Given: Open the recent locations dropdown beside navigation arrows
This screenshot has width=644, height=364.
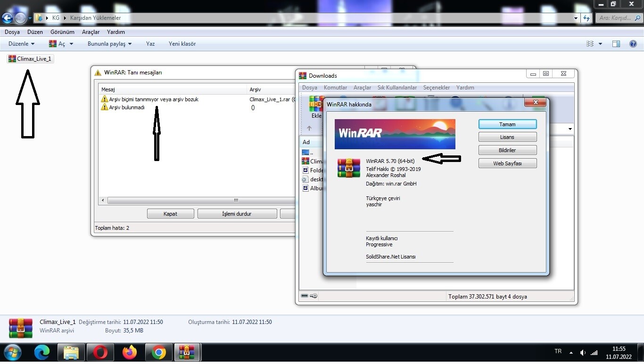Looking at the screenshot, I should coord(30,18).
